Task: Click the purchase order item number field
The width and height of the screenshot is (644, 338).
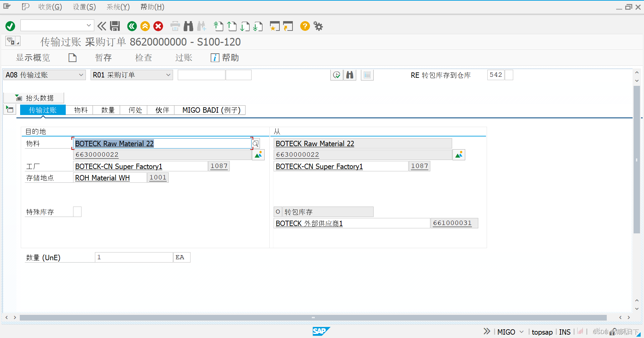Action: pos(238,75)
